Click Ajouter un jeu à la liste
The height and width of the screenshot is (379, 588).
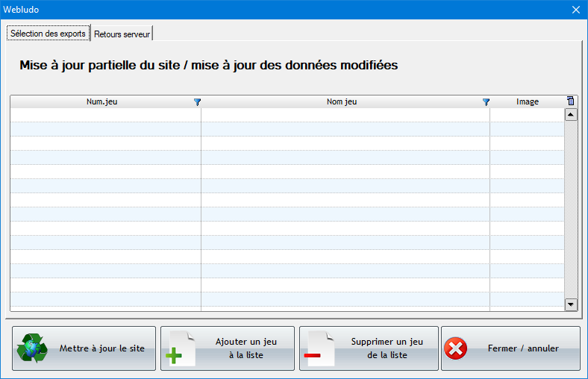point(228,348)
